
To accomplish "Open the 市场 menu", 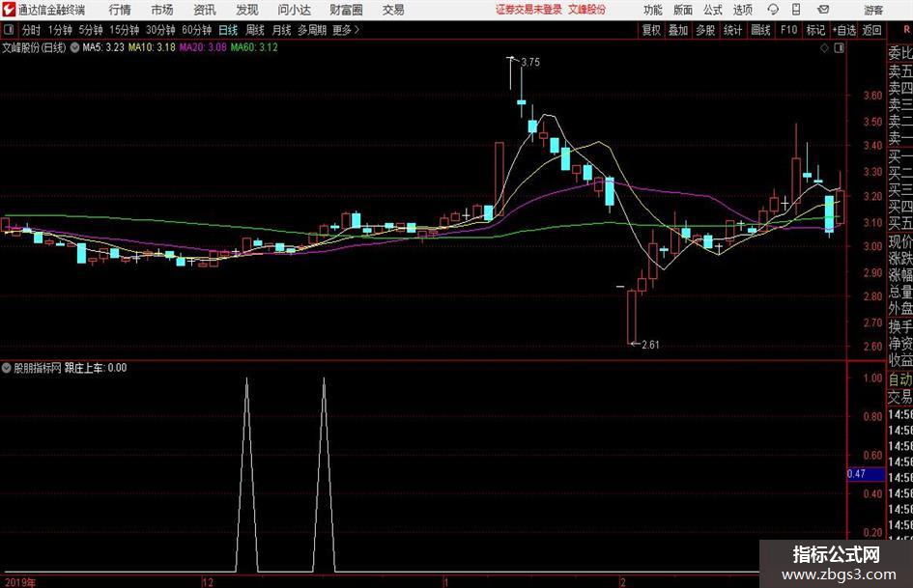I will click(x=162, y=10).
